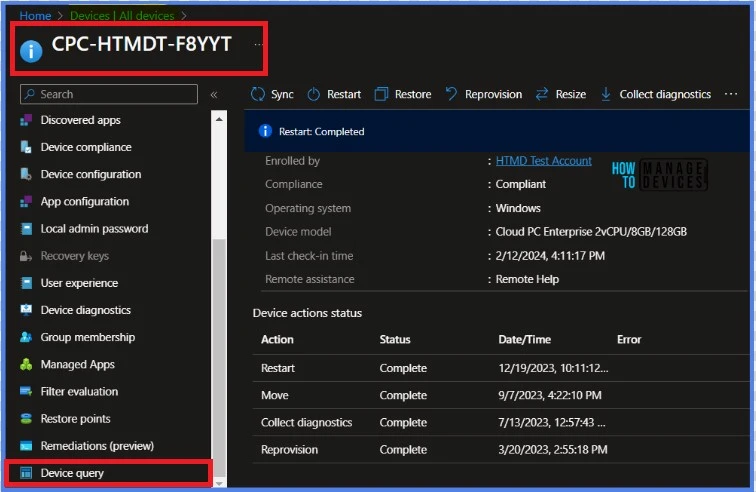
Task: Open Device query menu item
Action: (x=72, y=473)
